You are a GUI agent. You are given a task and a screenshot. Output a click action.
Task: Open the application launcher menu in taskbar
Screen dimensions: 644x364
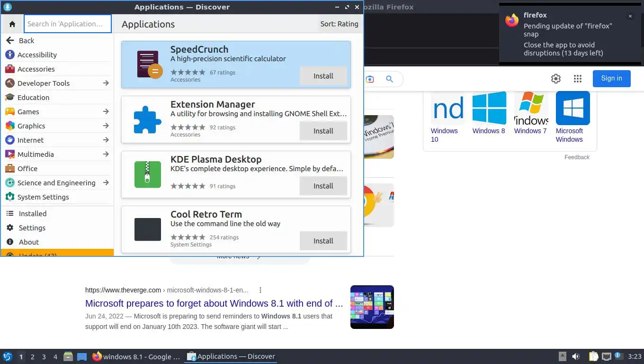coord(7,356)
